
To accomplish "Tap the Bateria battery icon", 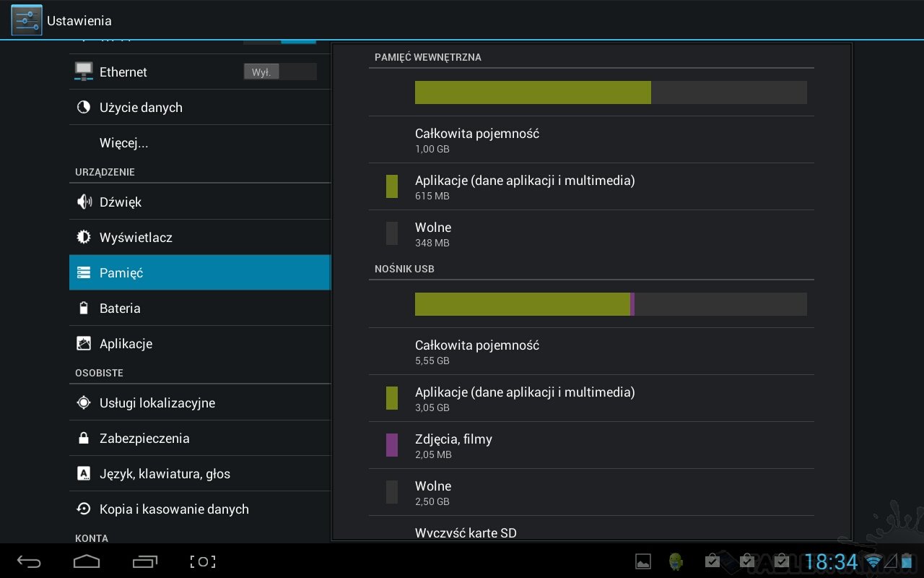I will (x=84, y=309).
